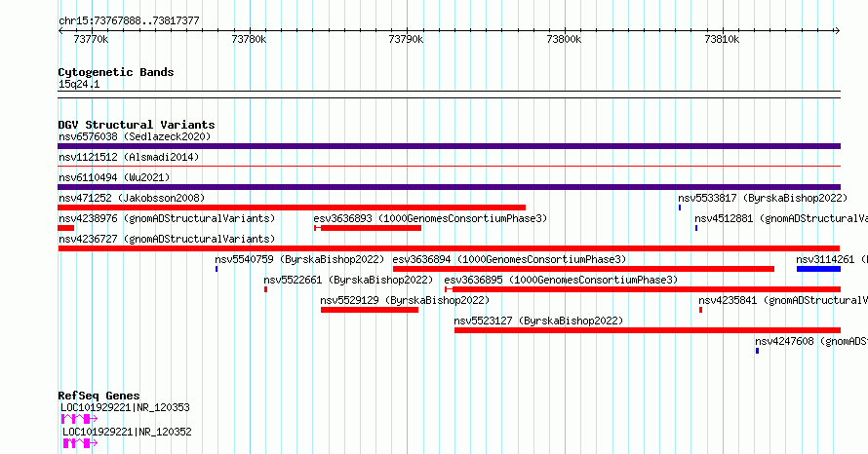Open esv3636894 1000 Genomes label
Screen dimensions: 868x454
[509, 259]
